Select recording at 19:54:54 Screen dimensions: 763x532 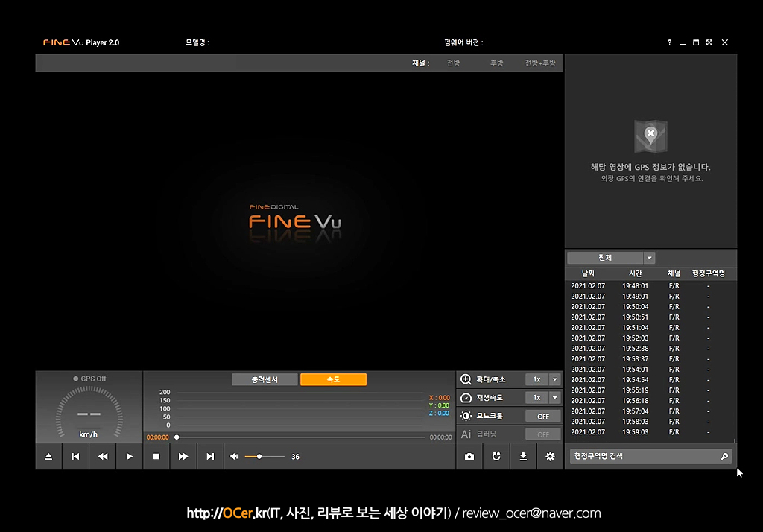point(650,380)
